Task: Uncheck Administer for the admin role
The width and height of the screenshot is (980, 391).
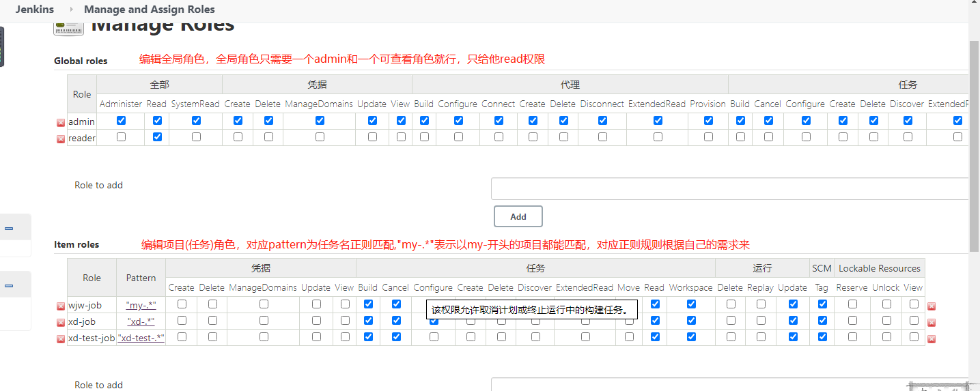Action: pyautogui.click(x=121, y=120)
